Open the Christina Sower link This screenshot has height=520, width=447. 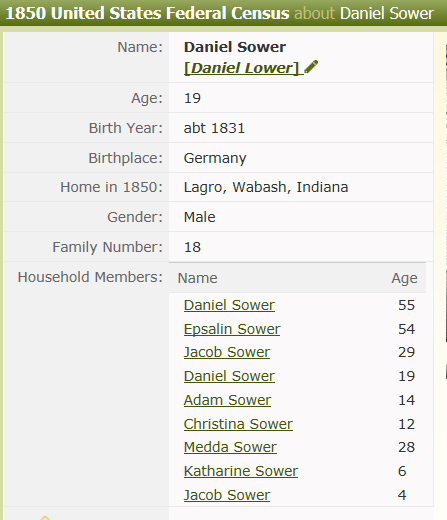coord(238,424)
